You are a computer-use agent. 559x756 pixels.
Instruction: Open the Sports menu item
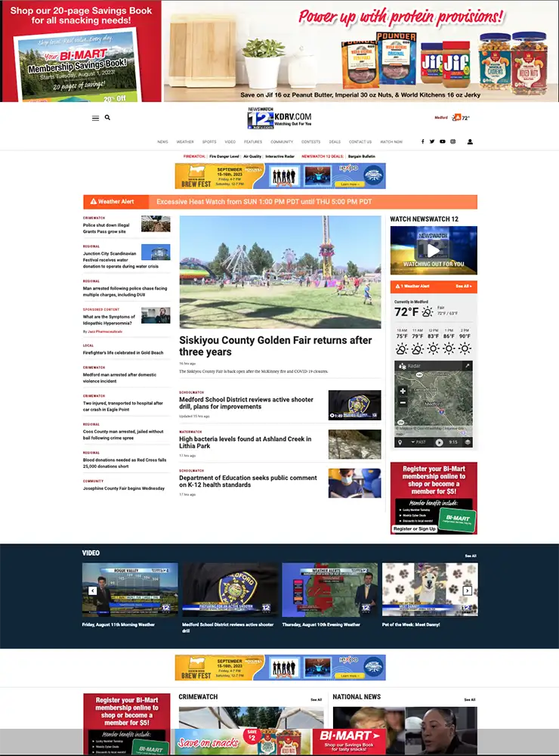point(209,142)
